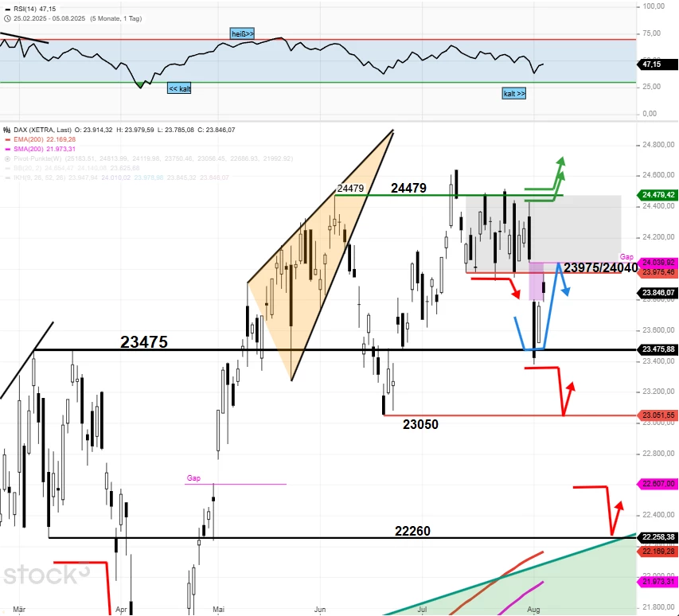Click the green 24.479,42 price tag
Viewport: 679px width, 616px height.
(657, 195)
